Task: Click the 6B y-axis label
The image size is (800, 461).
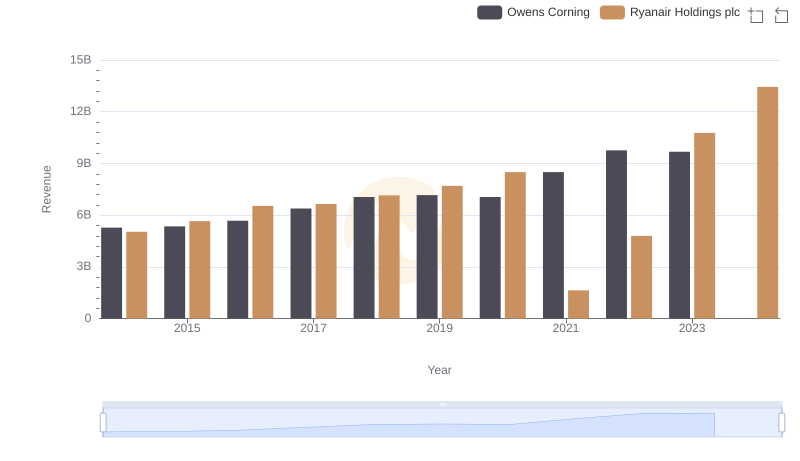Action: (x=84, y=215)
